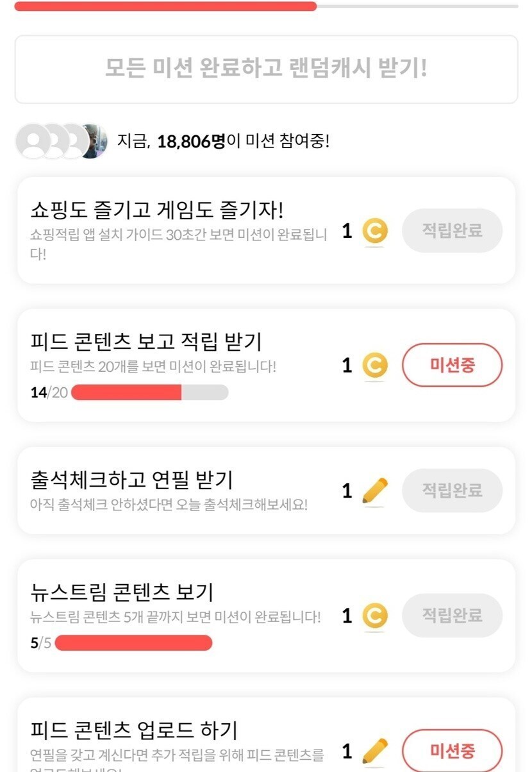This screenshot has height=772, width=532.
Task: Open the 쇼핑도 즐기고 게임도 즐기자! mission title
Action: click(157, 209)
